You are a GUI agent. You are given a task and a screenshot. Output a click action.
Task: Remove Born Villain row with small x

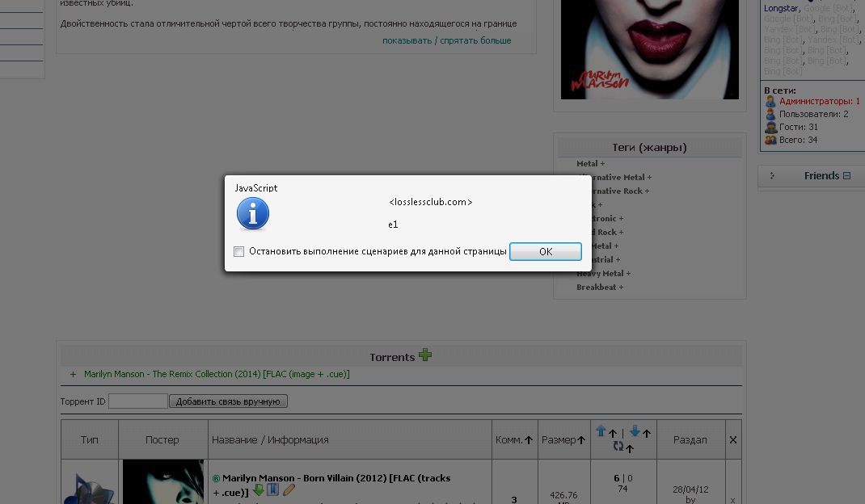[x=732, y=500]
